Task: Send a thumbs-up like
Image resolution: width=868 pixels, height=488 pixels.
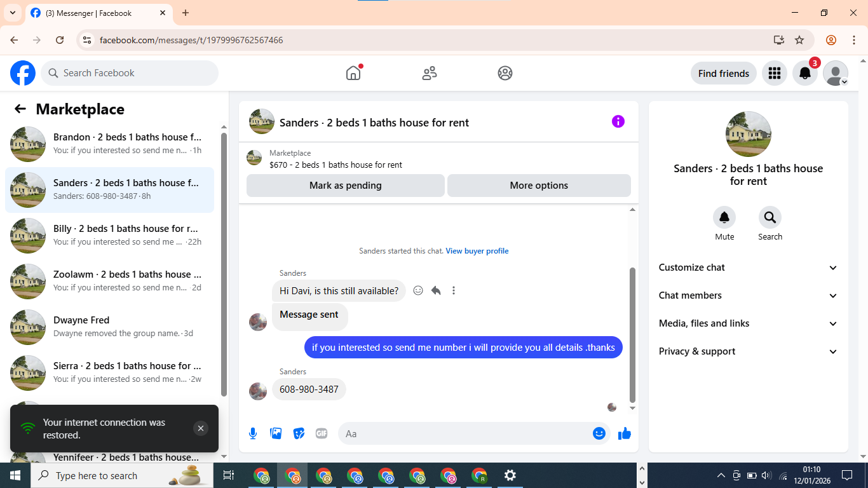Action: coord(625,433)
